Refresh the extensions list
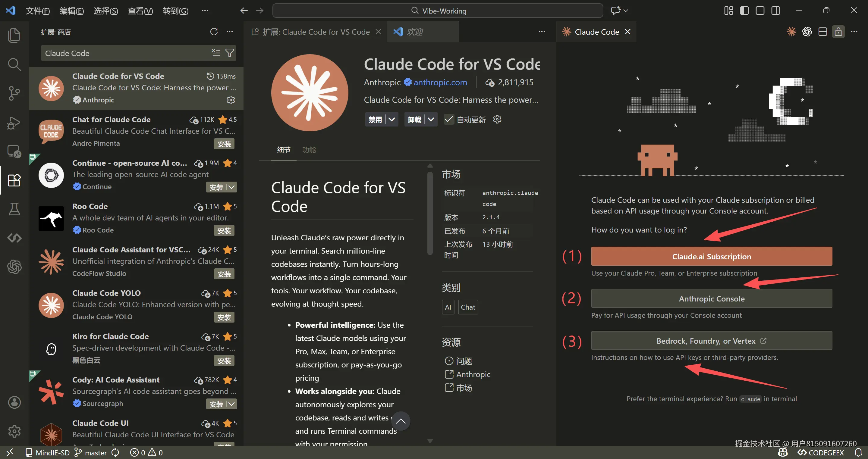This screenshot has width=868, height=459. (x=214, y=31)
